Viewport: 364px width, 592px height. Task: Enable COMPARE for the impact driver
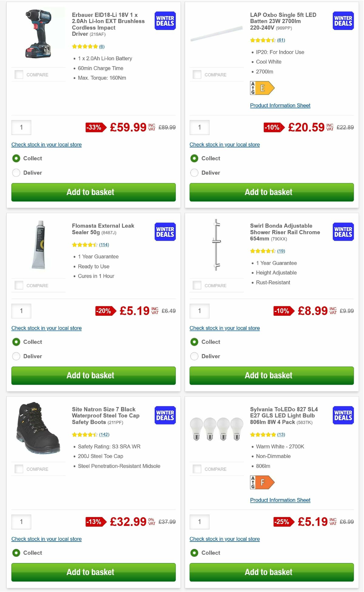coord(19,74)
